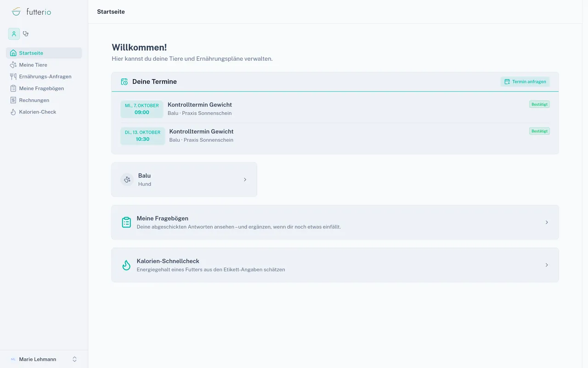Click the calendar clock icon beside Deine Termine
This screenshot has width=588, height=368.
coord(124,81)
